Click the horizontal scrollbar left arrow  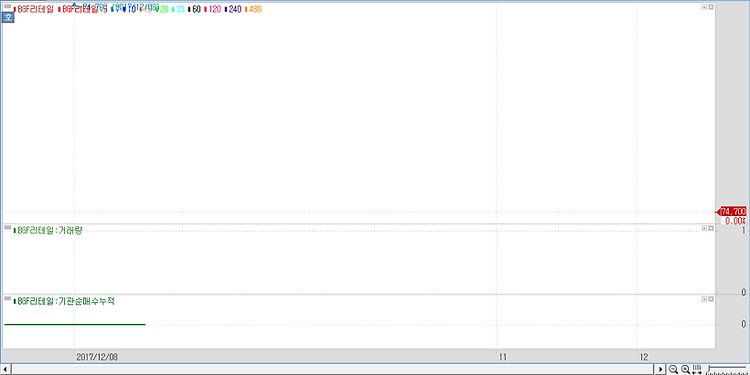pos(5,369)
